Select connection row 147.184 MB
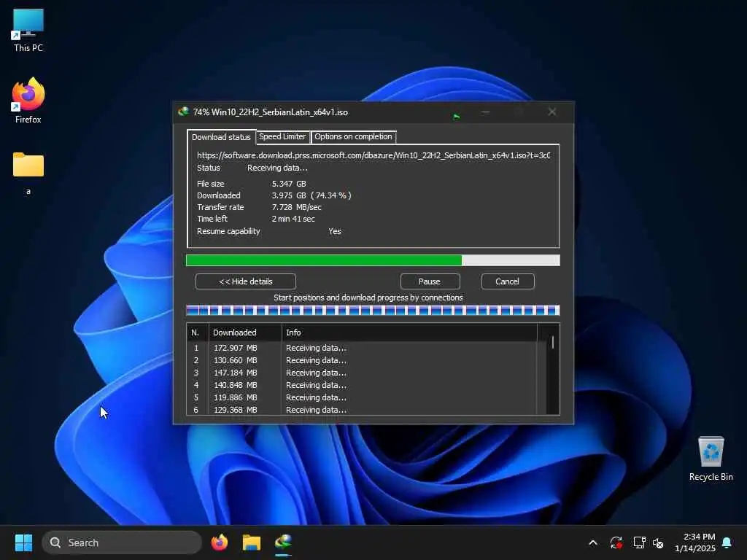 (362, 373)
